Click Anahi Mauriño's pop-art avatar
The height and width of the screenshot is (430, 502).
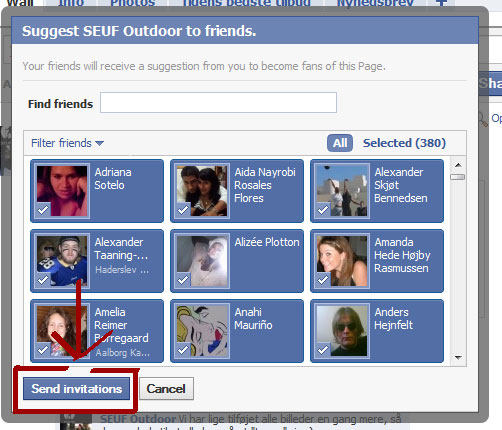[x=202, y=331]
